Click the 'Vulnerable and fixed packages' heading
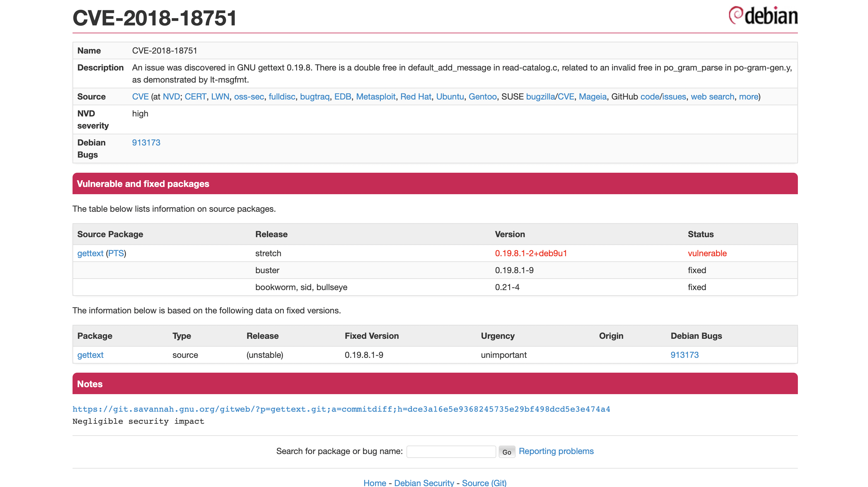The height and width of the screenshot is (487, 868). tap(143, 184)
